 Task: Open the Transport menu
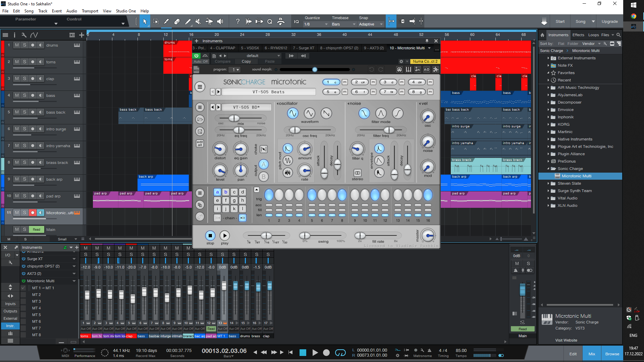(90, 11)
